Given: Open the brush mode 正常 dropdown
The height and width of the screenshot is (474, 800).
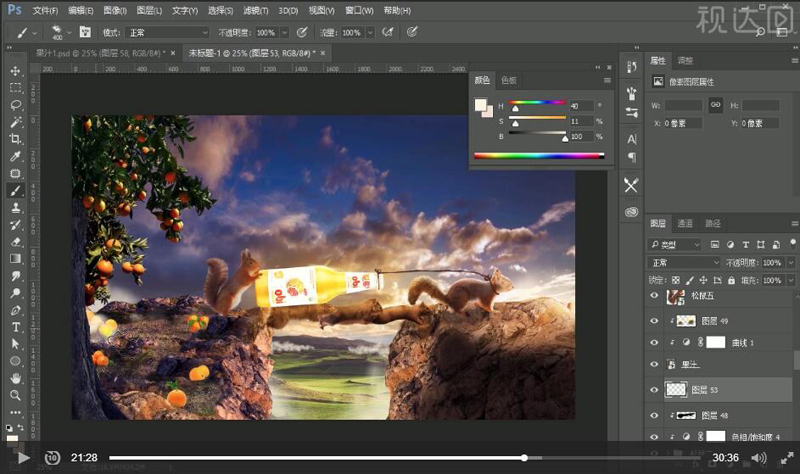Looking at the screenshot, I should pyautogui.click(x=167, y=33).
